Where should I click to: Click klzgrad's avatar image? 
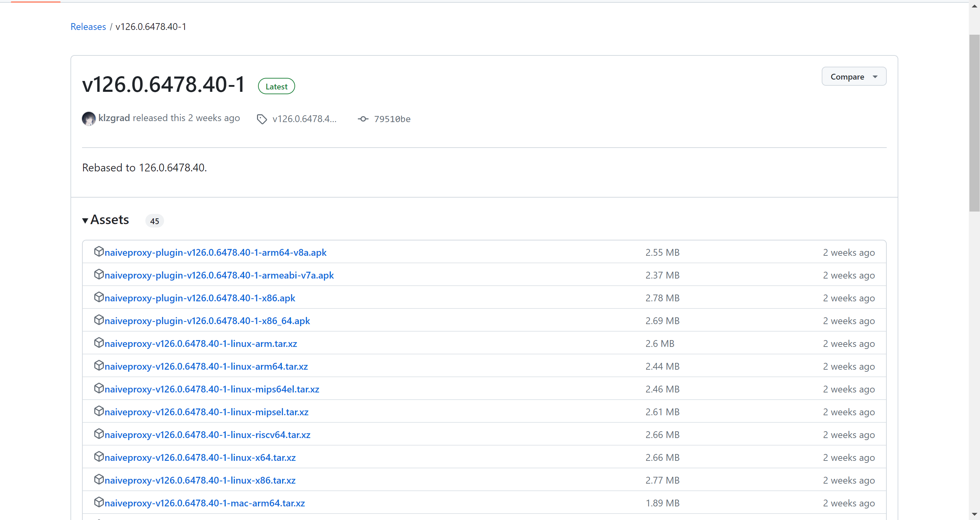[89, 119]
